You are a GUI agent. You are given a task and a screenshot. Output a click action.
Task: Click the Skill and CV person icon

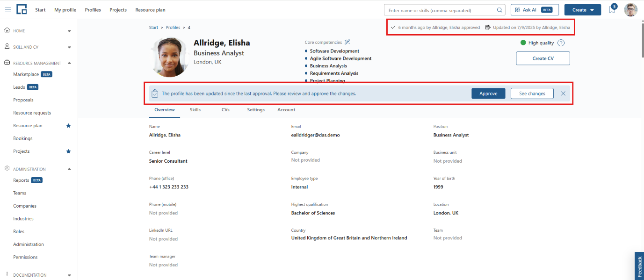[7, 47]
